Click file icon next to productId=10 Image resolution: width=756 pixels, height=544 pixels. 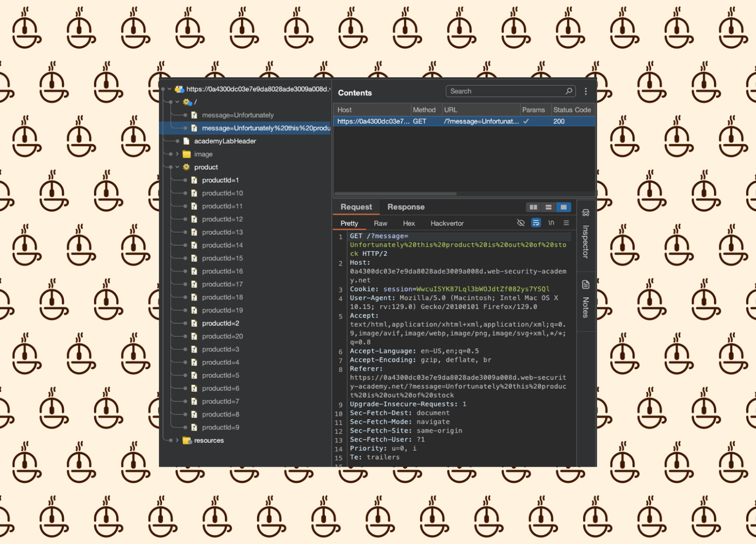pos(194,193)
